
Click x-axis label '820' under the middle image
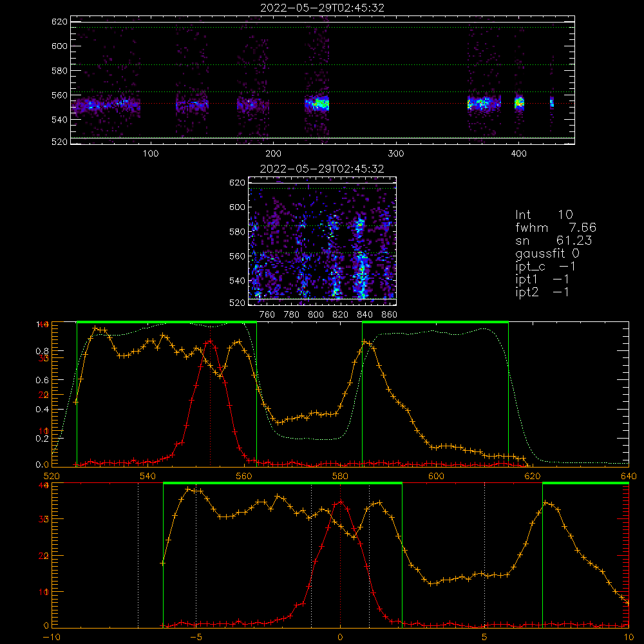341,315
